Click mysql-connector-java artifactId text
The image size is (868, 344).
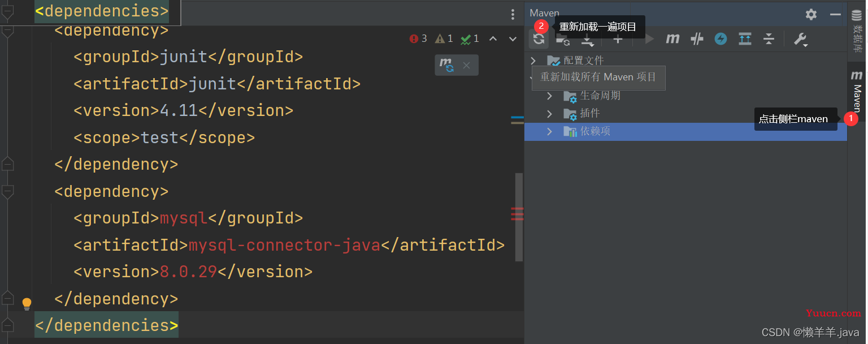click(x=284, y=245)
